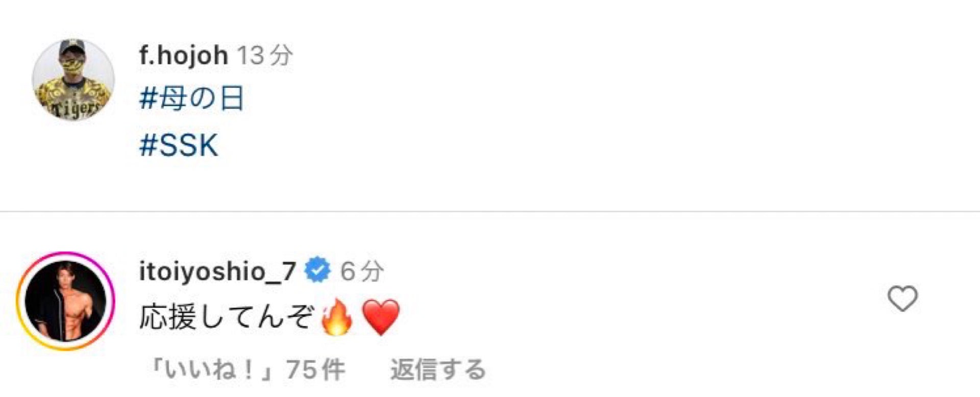Screen dimensions: 980x397
Task: Tap the blue verified badge next to itoiyoshio_7
Action: click(x=317, y=270)
